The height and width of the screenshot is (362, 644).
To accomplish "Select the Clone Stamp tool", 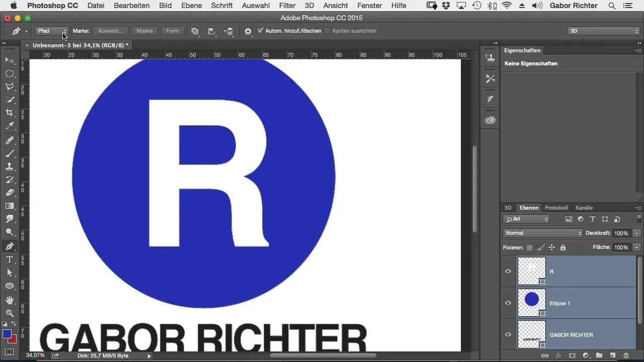I will [x=10, y=166].
